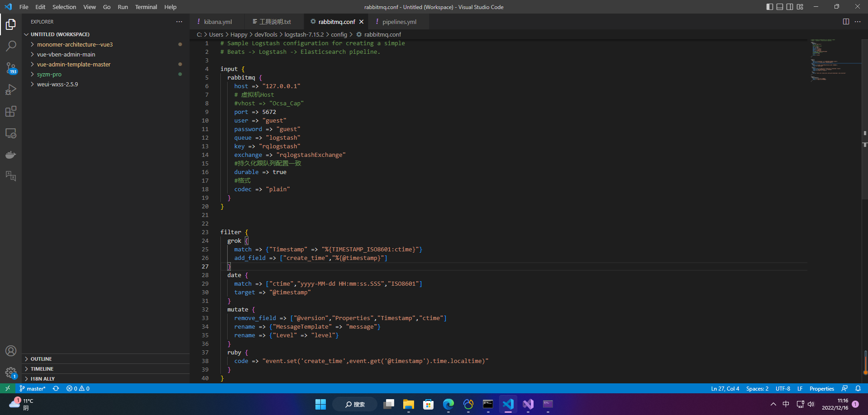
Task: Toggle the bottom panel layout icon
Action: pos(780,7)
